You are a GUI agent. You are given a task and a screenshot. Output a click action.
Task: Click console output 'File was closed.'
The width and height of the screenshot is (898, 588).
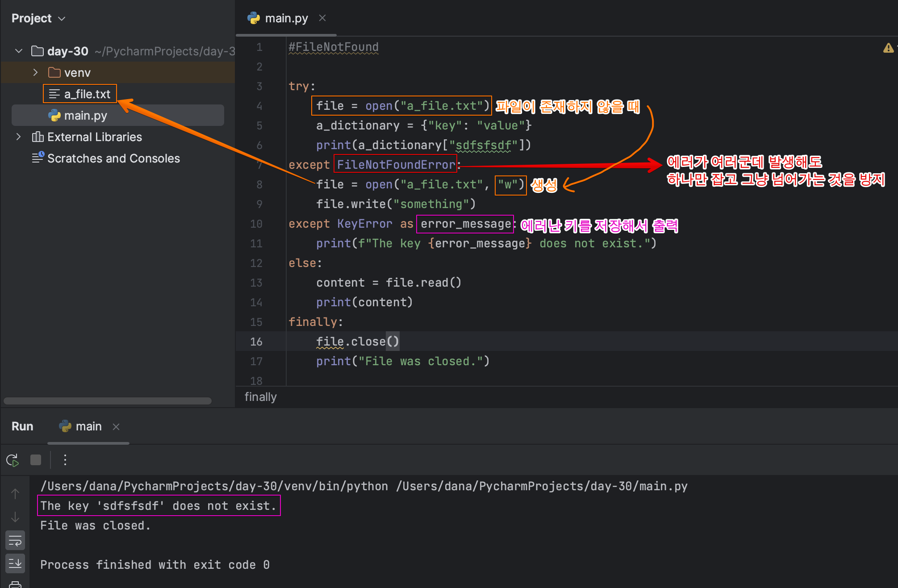coord(96,525)
